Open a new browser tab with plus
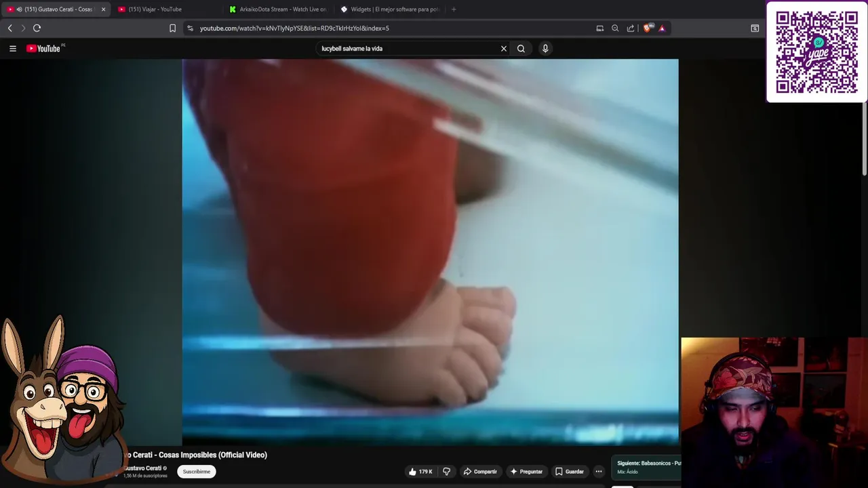The height and width of the screenshot is (488, 868). [x=454, y=9]
